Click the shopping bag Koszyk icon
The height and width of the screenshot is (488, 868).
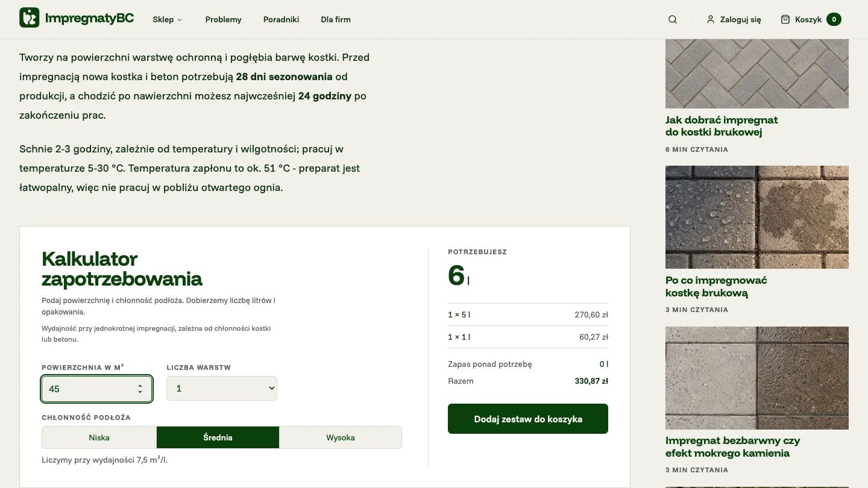(785, 19)
